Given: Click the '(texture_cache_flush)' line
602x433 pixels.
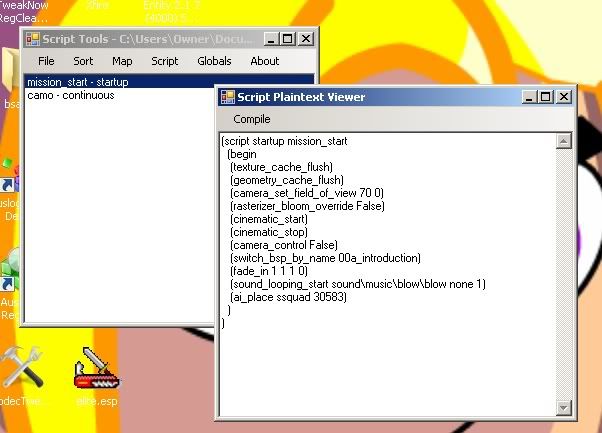Looking at the screenshot, I should pos(281,167).
